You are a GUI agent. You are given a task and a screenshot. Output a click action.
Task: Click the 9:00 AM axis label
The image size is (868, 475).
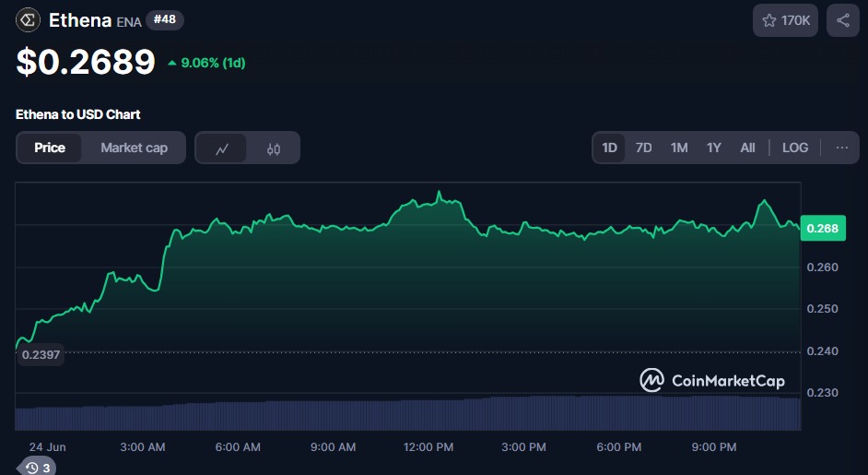point(334,447)
